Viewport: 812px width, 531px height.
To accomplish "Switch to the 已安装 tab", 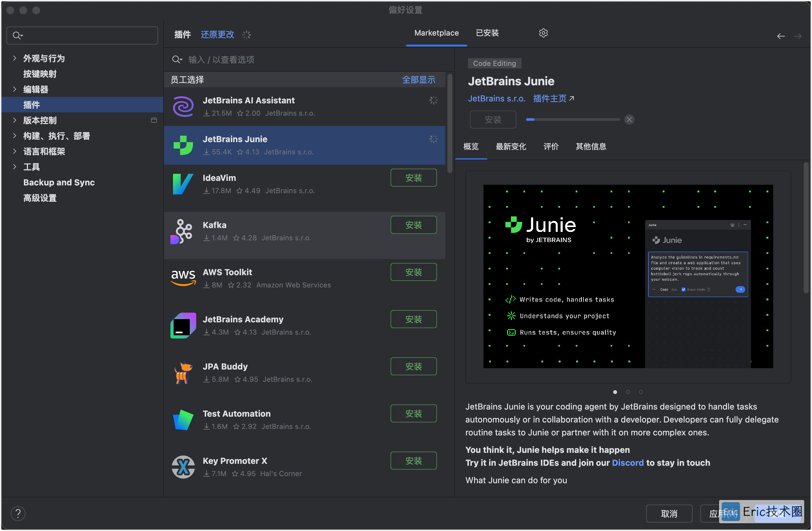I will tap(487, 33).
